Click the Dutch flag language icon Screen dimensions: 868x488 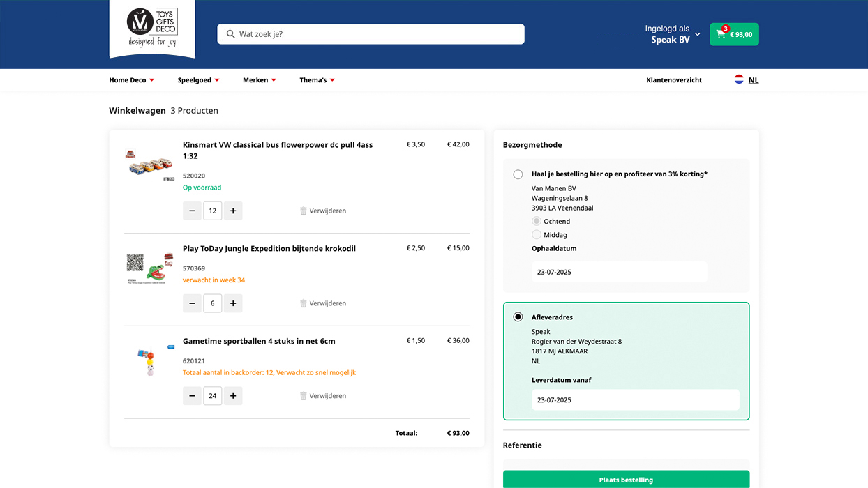pyautogui.click(x=739, y=80)
